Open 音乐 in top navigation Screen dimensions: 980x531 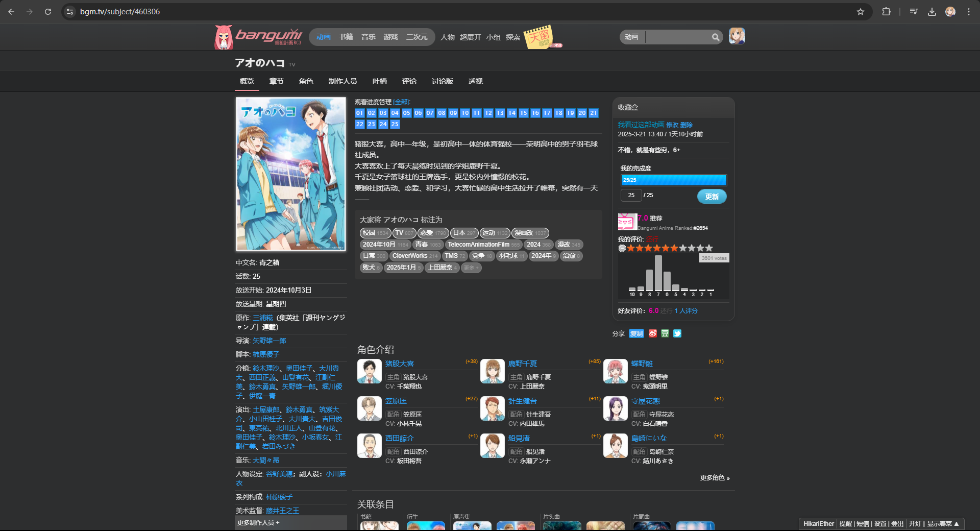(369, 37)
